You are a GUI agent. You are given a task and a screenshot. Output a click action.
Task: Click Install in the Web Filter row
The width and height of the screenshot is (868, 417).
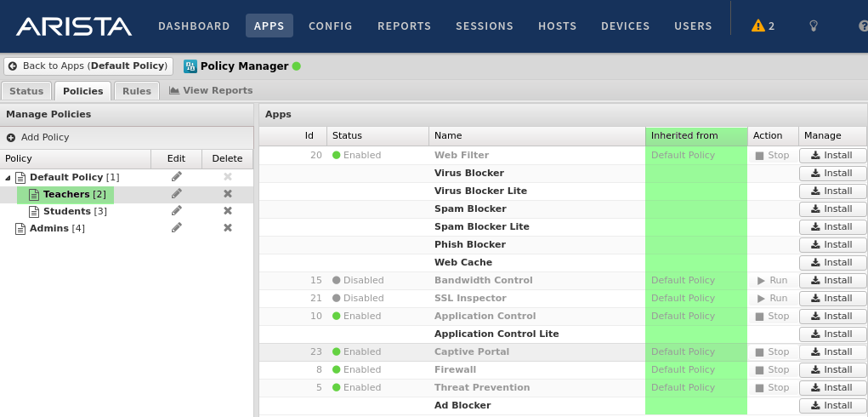pos(832,155)
